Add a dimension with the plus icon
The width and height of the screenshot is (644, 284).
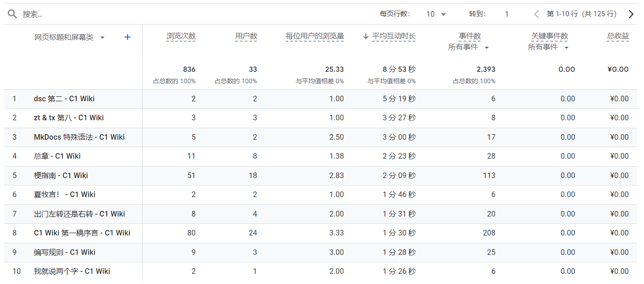click(128, 37)
